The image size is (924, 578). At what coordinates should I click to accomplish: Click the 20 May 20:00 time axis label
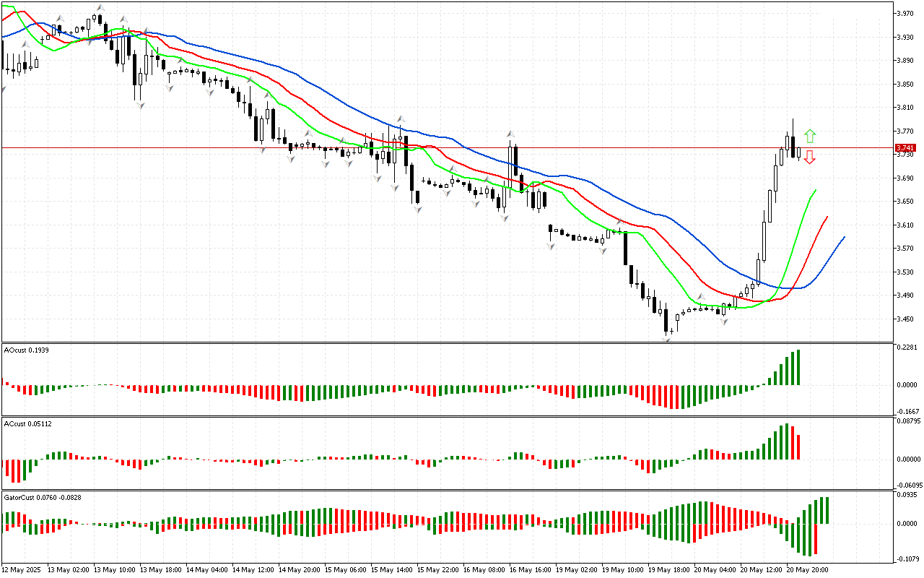(807, 569)
